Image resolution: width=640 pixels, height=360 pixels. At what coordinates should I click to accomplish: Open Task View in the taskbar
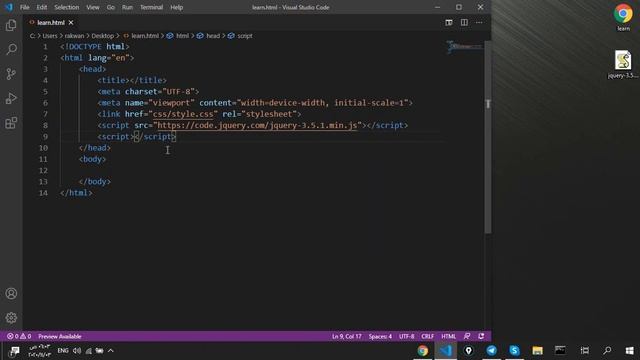click(x=584, y=351)
